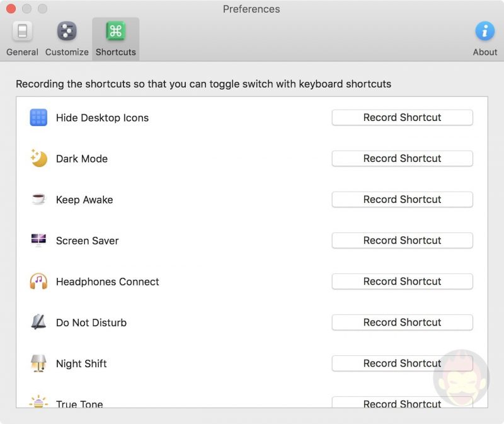The height and width of the screenshot is (424, 504).
Task: Record a shortcut for Night Shift
Action: click(402, 364)
